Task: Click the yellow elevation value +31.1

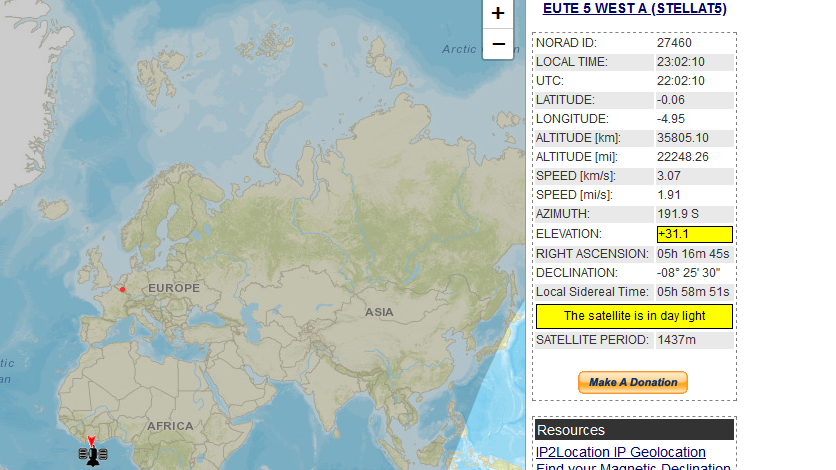Action: point(694,234)
